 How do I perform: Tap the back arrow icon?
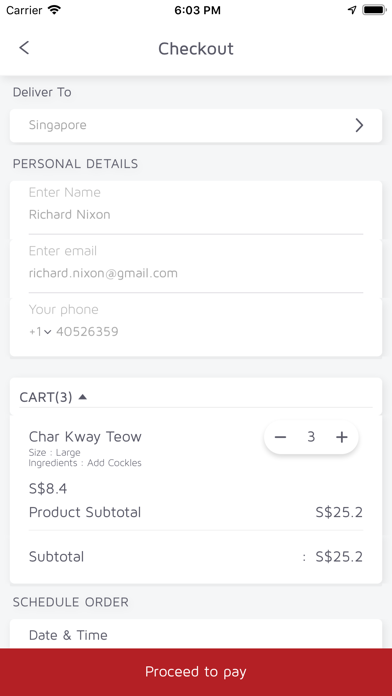[x=24, y=47]
